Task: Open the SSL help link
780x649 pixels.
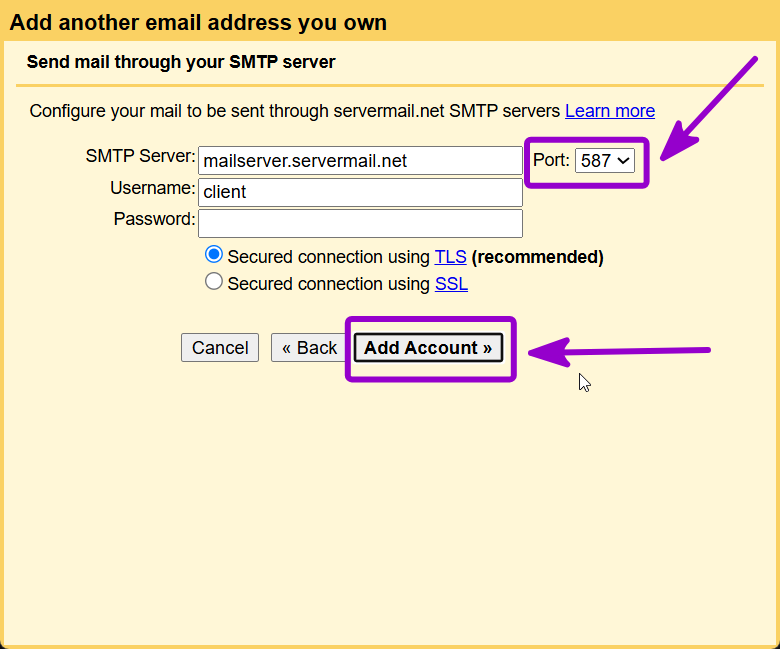Action: pos(451,283)
